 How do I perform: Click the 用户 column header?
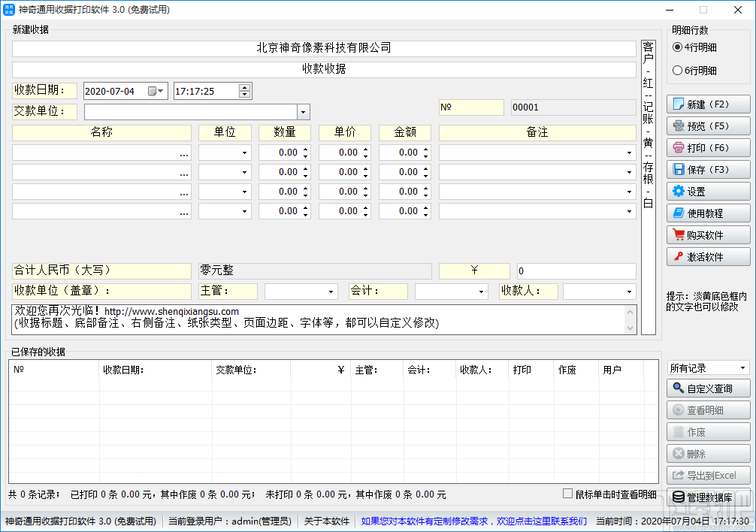pos(621,370)
